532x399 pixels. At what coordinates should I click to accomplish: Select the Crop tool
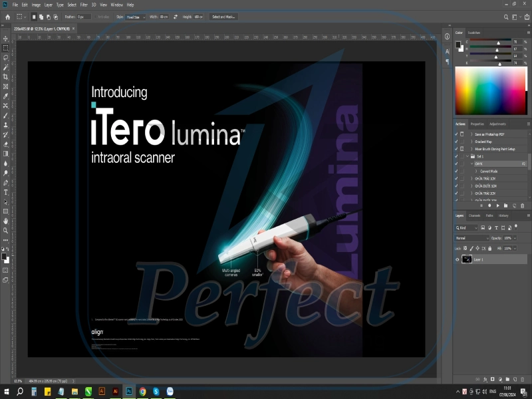tap(6, 76)
